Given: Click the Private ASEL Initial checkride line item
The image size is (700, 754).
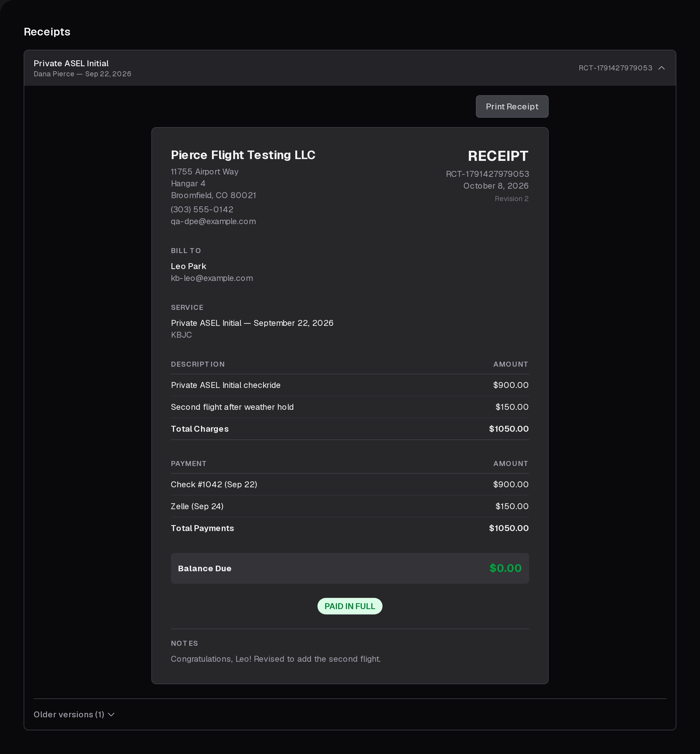Looking at the screenshot, I should [x=350, y=385].
